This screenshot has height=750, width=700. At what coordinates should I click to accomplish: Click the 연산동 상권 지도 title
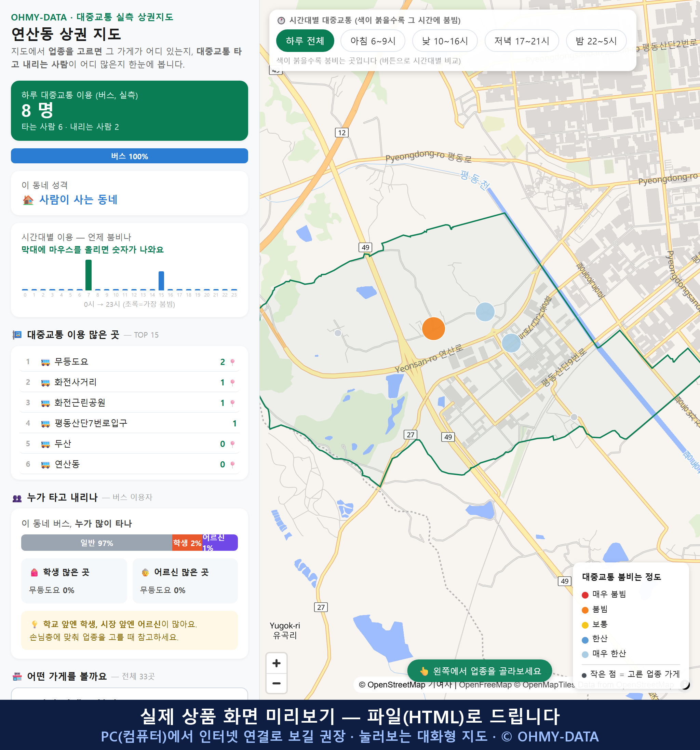66,34
